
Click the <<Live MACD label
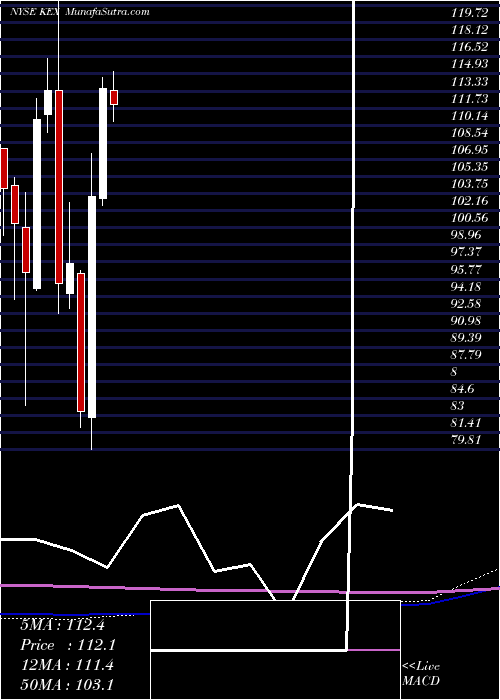coord(421,674)
